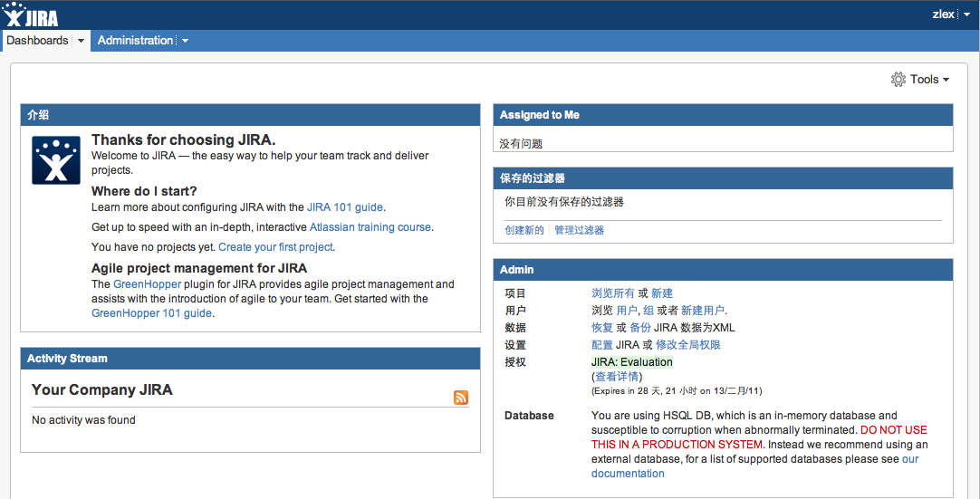Click the 数据 label in Admin panel
This screenshot has width=980, height=499.
pyautogui.click(x=515, y=328)
